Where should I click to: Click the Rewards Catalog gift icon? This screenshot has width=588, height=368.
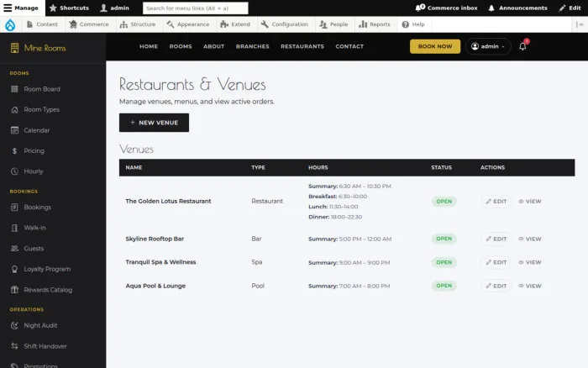(14, 290)
